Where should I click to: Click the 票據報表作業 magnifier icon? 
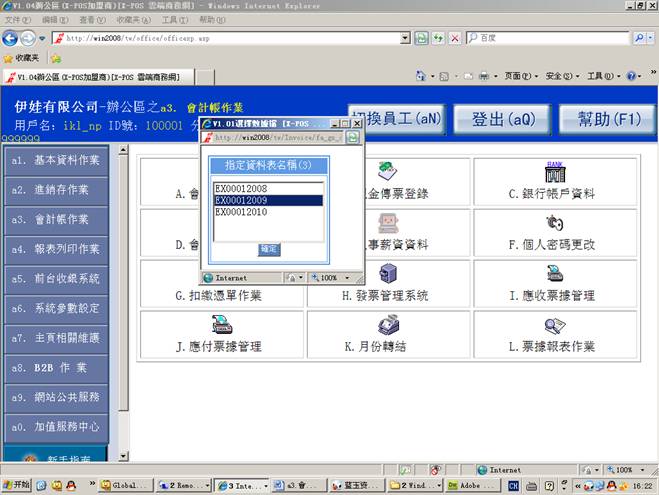pos(554,324)
